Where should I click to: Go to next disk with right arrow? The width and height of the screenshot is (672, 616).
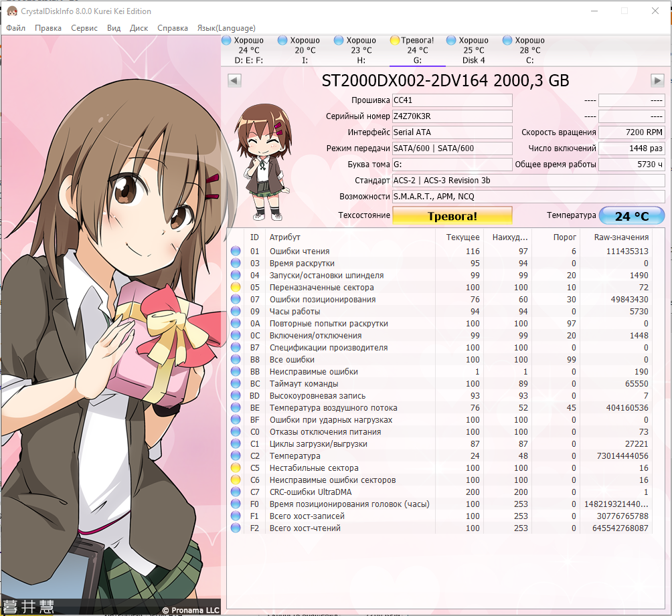click(657, 80)
